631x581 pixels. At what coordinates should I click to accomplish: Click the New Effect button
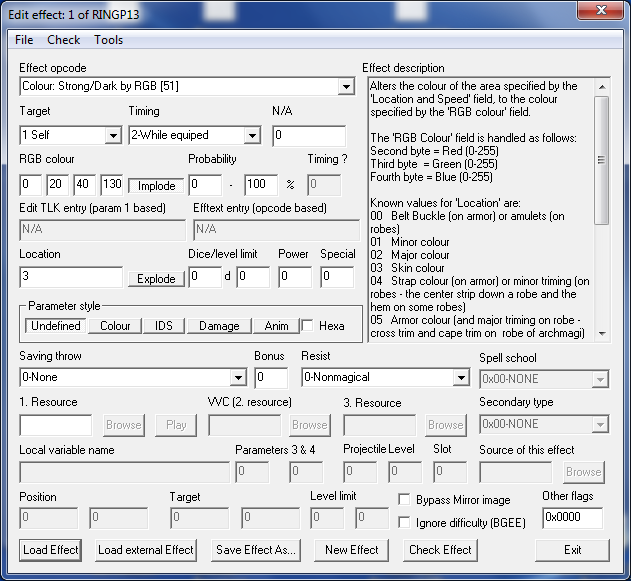click(352, 550)
